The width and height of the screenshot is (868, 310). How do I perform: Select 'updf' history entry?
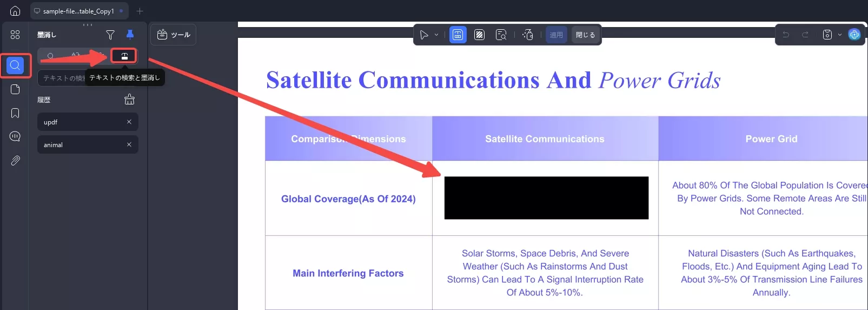click(x=88, y=122)
